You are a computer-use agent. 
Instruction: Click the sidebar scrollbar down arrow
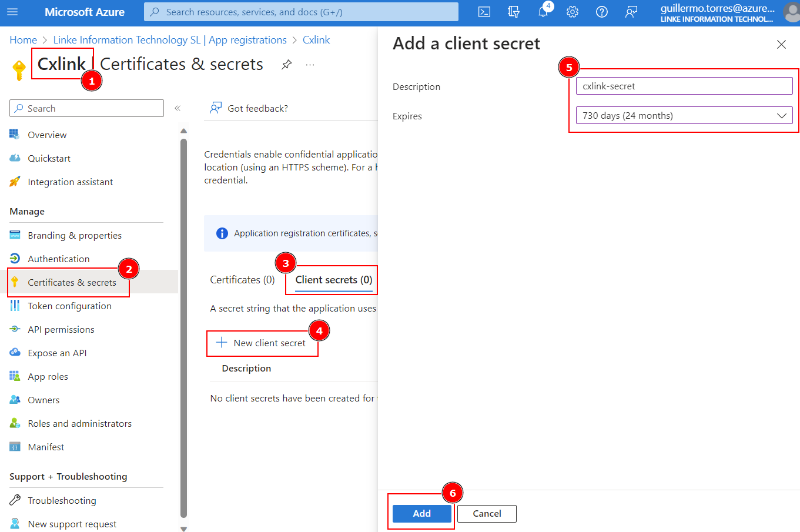(x=183, y=528)
